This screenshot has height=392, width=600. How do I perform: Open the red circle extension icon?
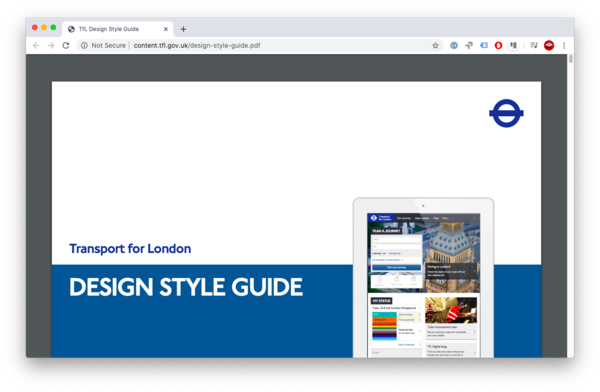point(498,45)
